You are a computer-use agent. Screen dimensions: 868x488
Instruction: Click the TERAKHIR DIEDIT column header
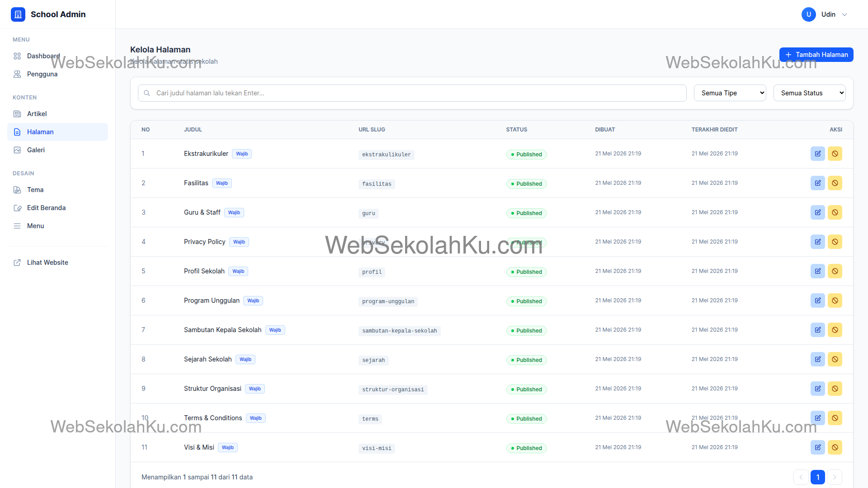714,130
